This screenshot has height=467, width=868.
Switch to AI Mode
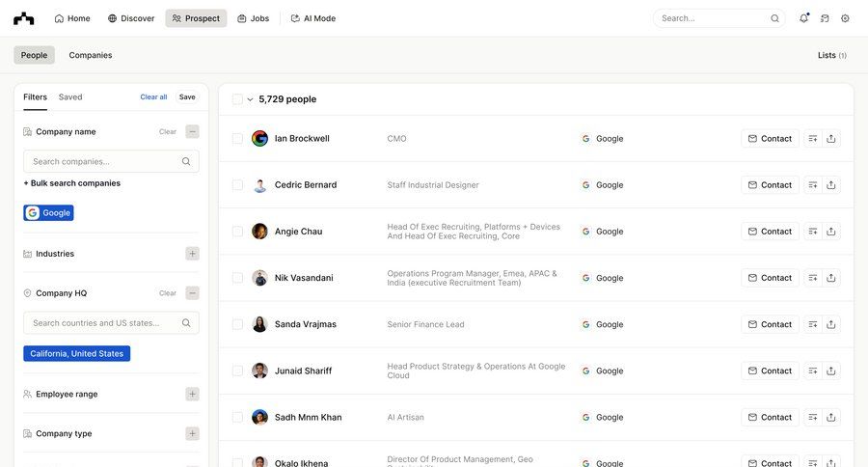coord(313,18)
